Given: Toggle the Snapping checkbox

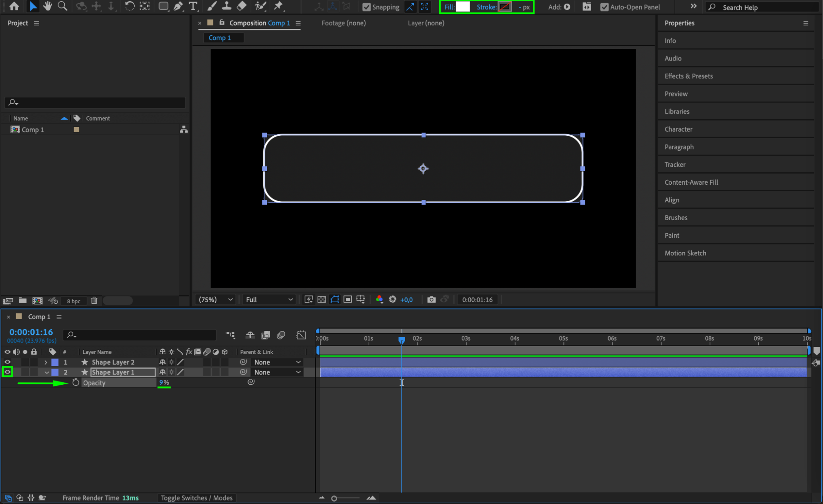Looking at the screenshot, I should tap(366, 7).
